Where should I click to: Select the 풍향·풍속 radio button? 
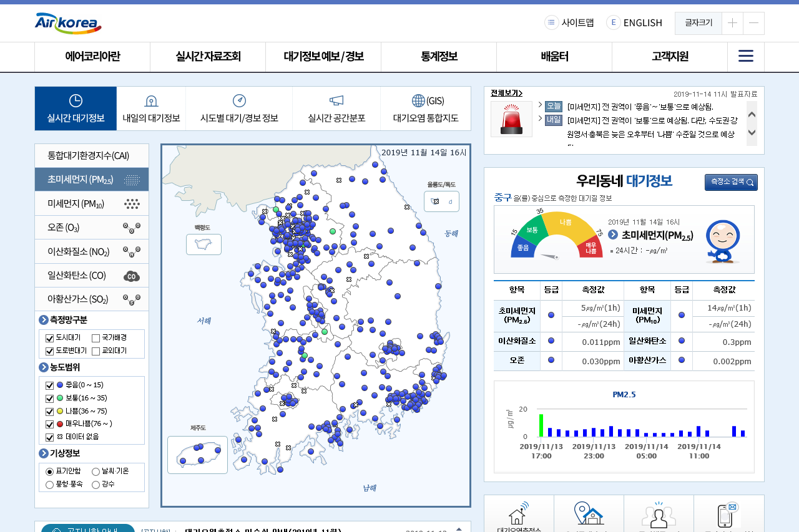coord(50,484)
